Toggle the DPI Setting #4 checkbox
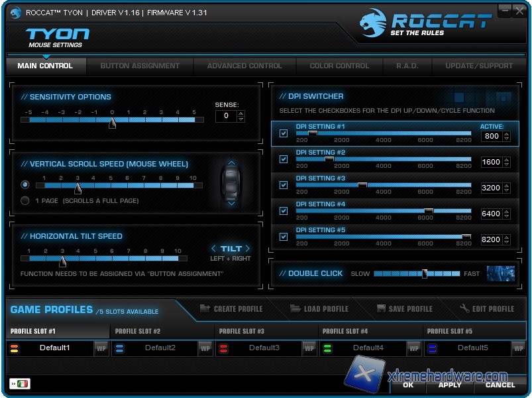The image size is (532, 398). (x=284, y=211)
